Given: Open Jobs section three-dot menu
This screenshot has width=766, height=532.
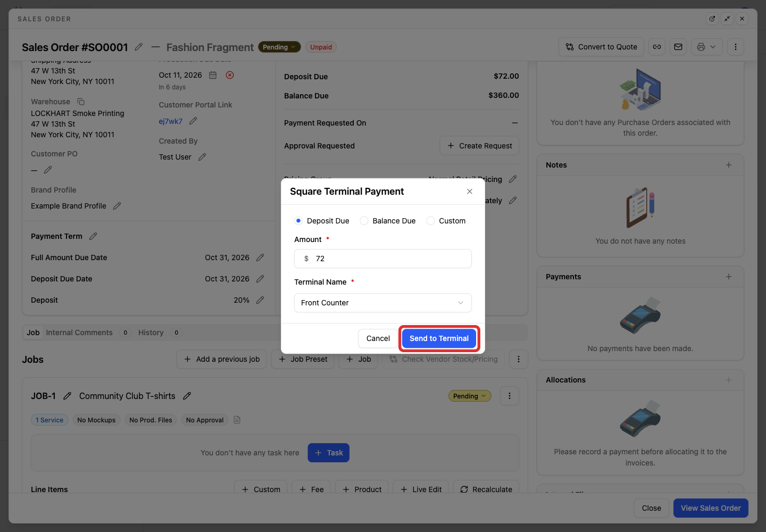Looking at the screenshot, I should [519, 359].
